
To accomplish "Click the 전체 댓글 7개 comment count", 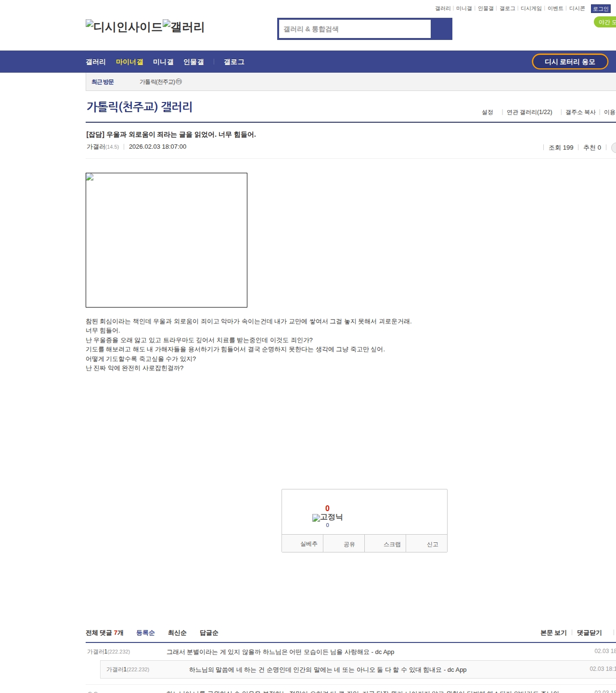I will pyautogui.click(x=104, y=633).
